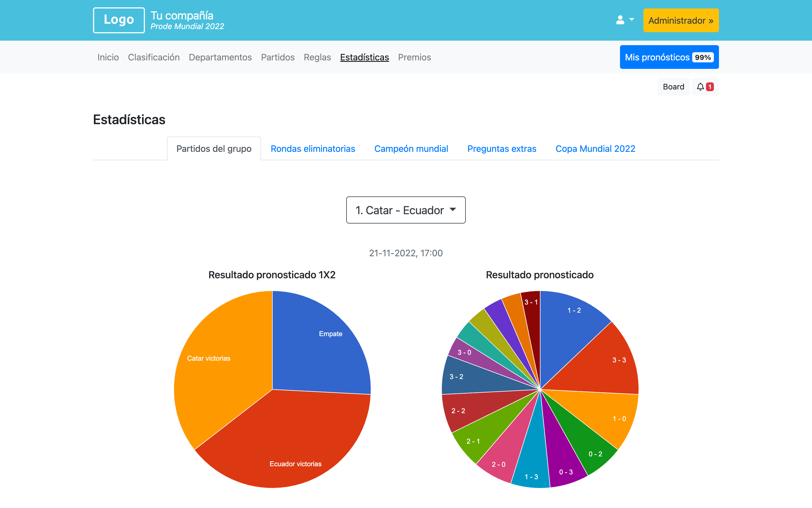Image resolution: width=812 pixels, height=508 pixels.
Task: Click the Tu compañía title text
Action: (x=182, y=16)
